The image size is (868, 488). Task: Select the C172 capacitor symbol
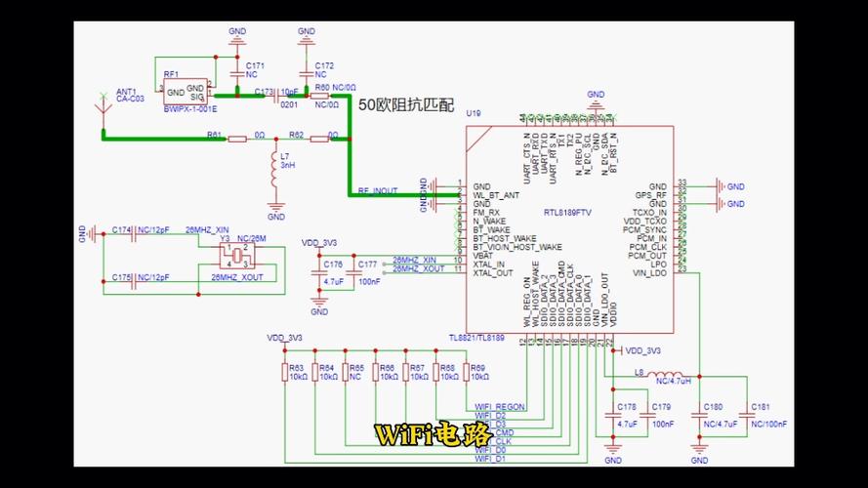tap(306, 73)
